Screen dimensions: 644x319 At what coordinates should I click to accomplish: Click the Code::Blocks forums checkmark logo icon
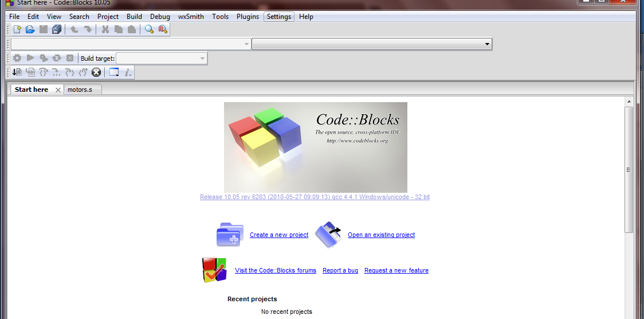(214, 270)
